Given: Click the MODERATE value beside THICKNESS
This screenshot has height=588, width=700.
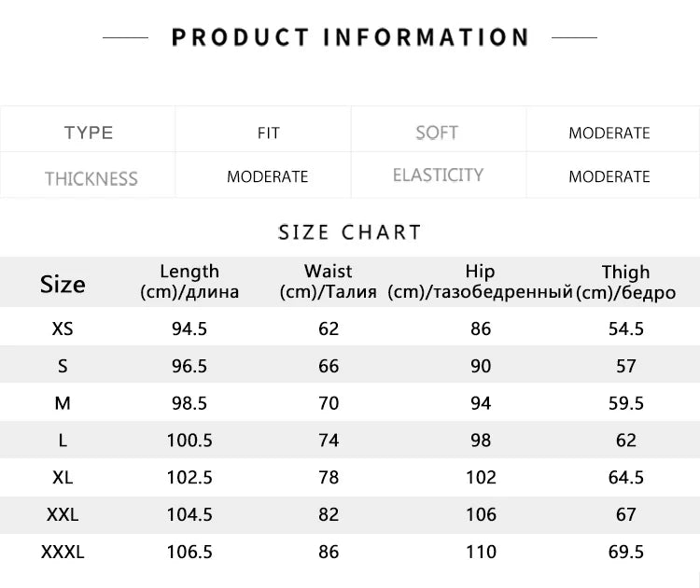Looking at the screenshot, I should point(267,176).
